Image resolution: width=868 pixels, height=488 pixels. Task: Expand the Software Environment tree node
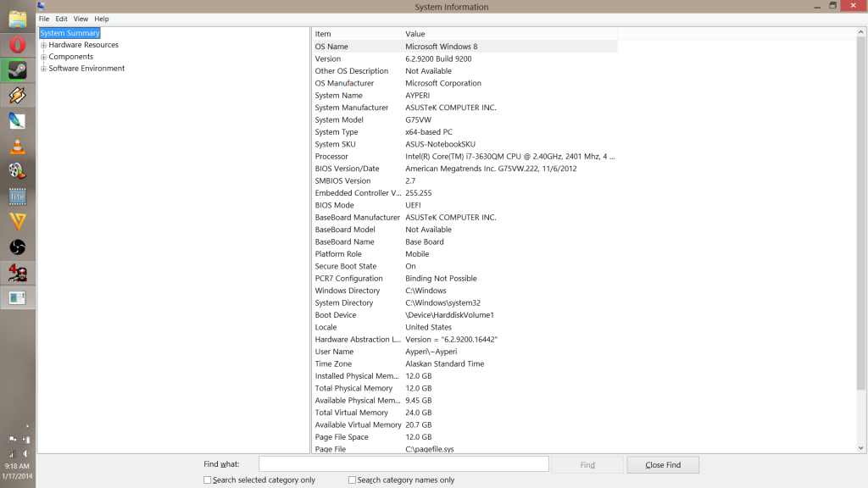[x=44, y=69]
